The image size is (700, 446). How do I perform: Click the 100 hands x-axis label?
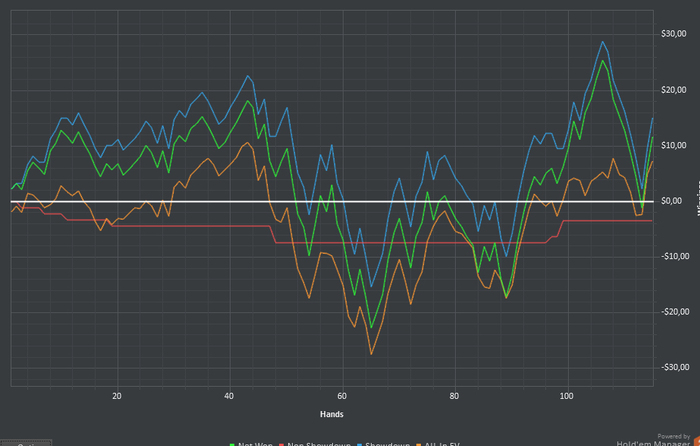tap(566, 396)
